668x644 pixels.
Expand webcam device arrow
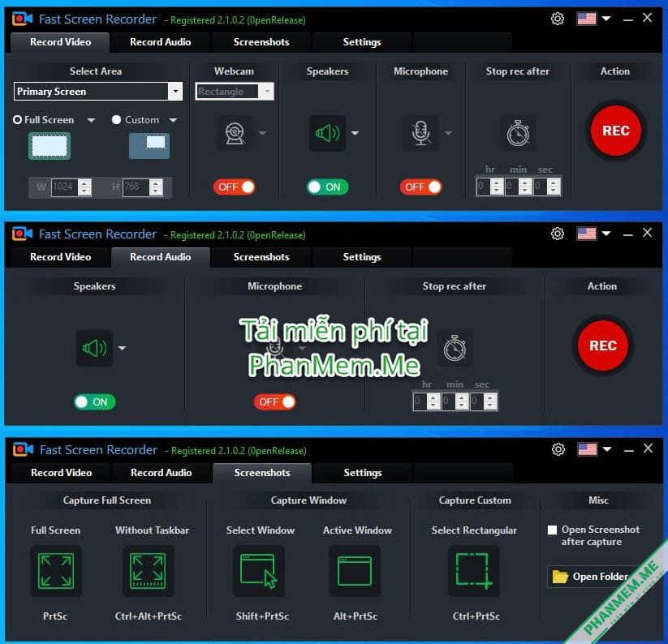(263, 133)
